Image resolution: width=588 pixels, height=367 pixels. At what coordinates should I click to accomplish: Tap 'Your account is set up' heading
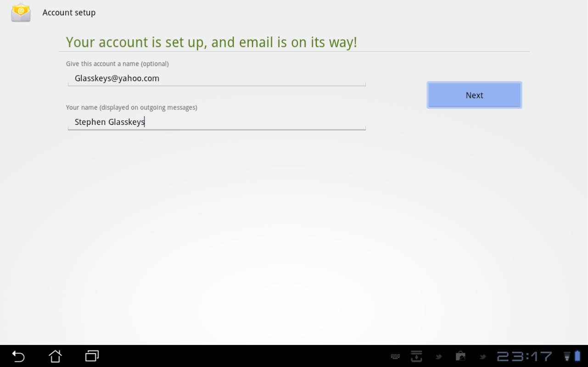pos(211,42)
